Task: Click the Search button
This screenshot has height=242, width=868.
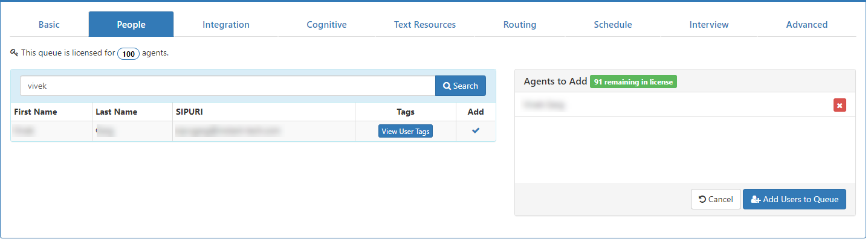Action: [461, 86]
